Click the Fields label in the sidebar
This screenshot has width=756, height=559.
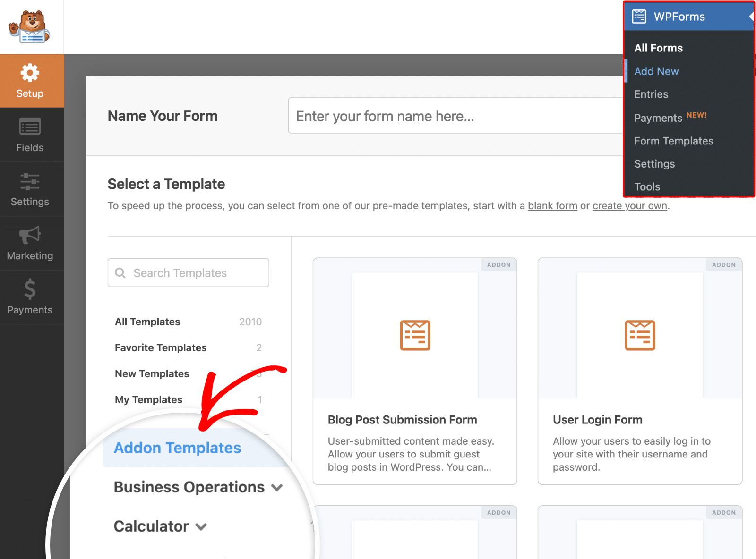(x=30, y=148)
